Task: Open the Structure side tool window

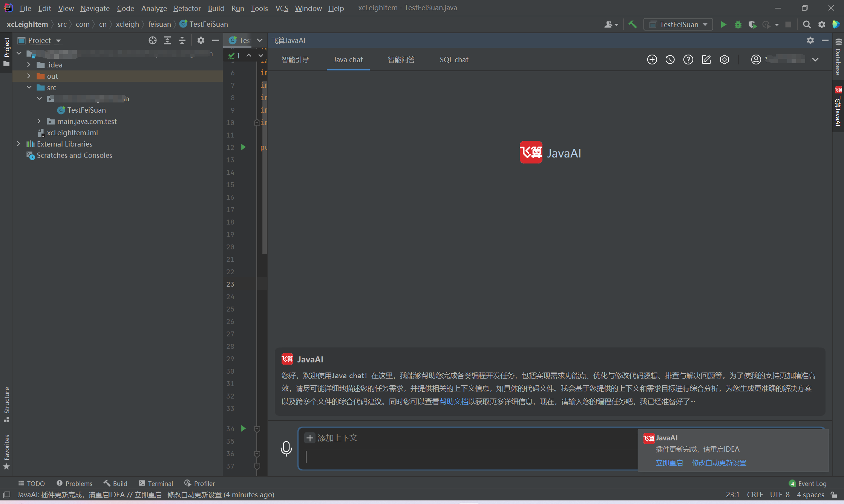Action: (x=6, y=404)
